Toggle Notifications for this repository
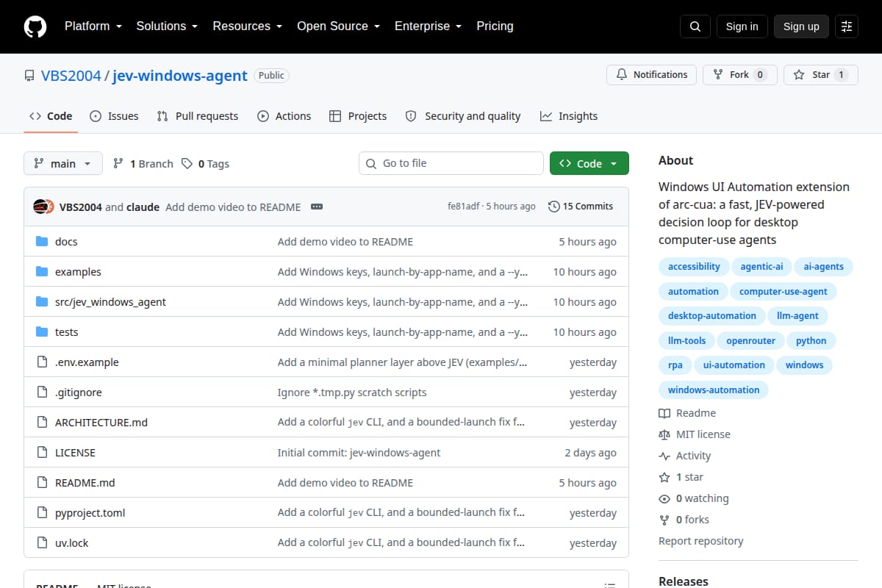The width and height of the screenshot is (882, 588). [652, 75]
